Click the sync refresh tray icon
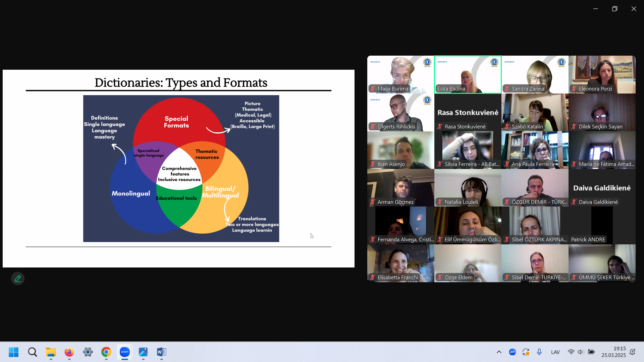The image size is (644, 362). tap(526, 352)
